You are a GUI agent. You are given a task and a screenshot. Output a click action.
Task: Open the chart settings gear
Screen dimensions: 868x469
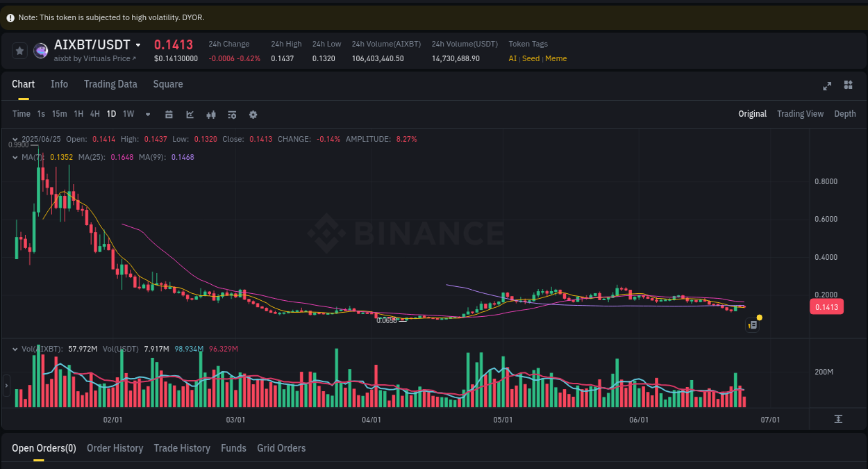point(253,114)
